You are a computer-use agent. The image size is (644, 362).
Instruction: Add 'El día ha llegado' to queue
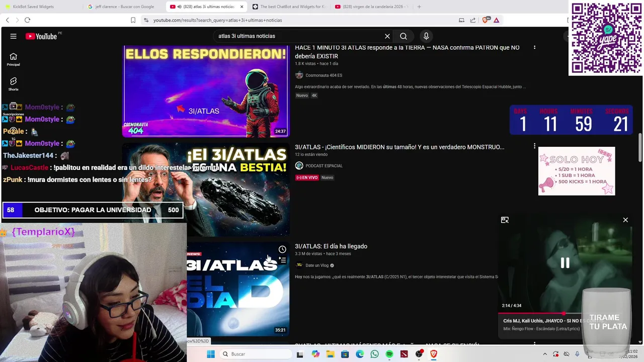point(282,260)
